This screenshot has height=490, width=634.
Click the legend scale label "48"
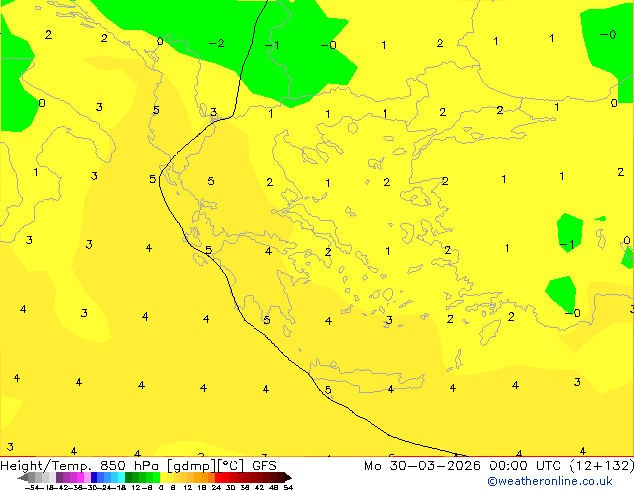(274, 488)
